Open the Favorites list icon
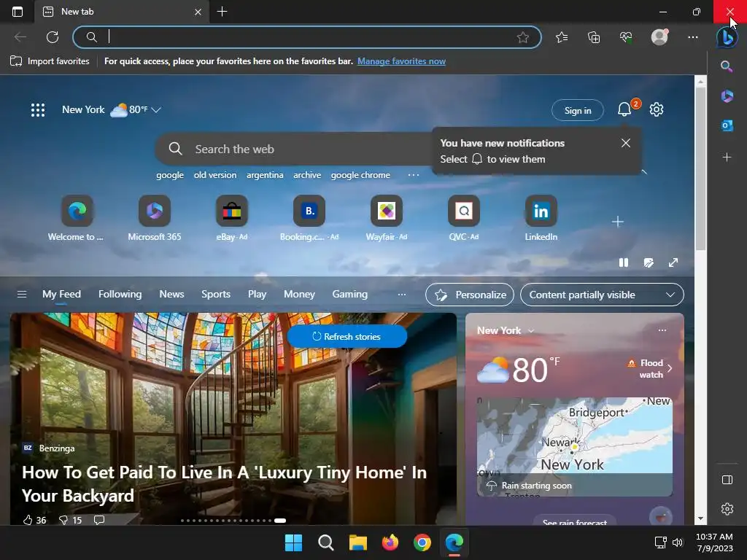This screenshot has height=560, width=747. coord(562,37)
